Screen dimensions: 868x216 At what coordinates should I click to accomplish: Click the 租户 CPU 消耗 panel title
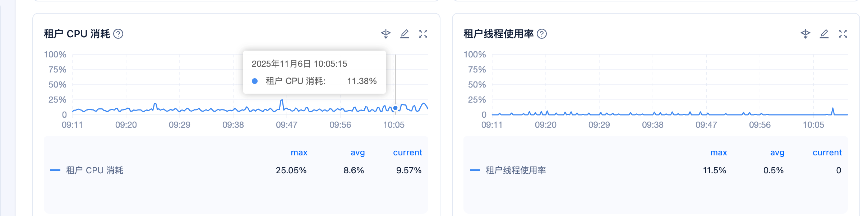coord(77,34)
